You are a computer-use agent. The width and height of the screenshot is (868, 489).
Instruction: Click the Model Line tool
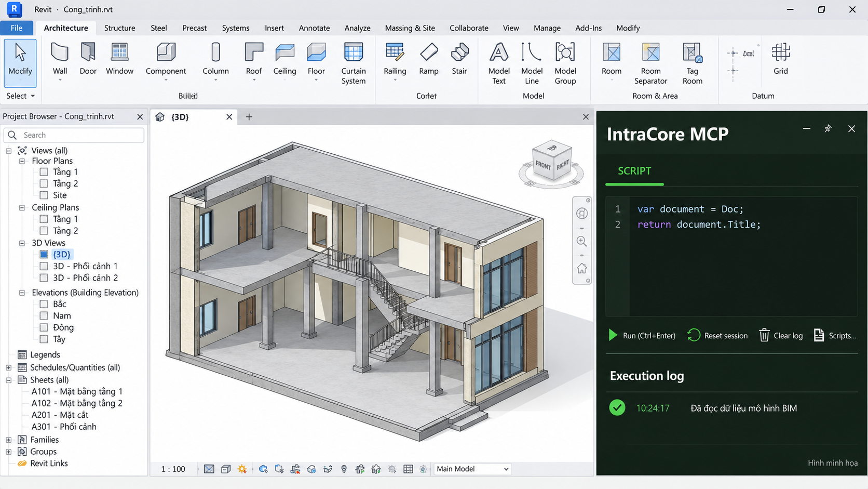click(x=532, y=63)
